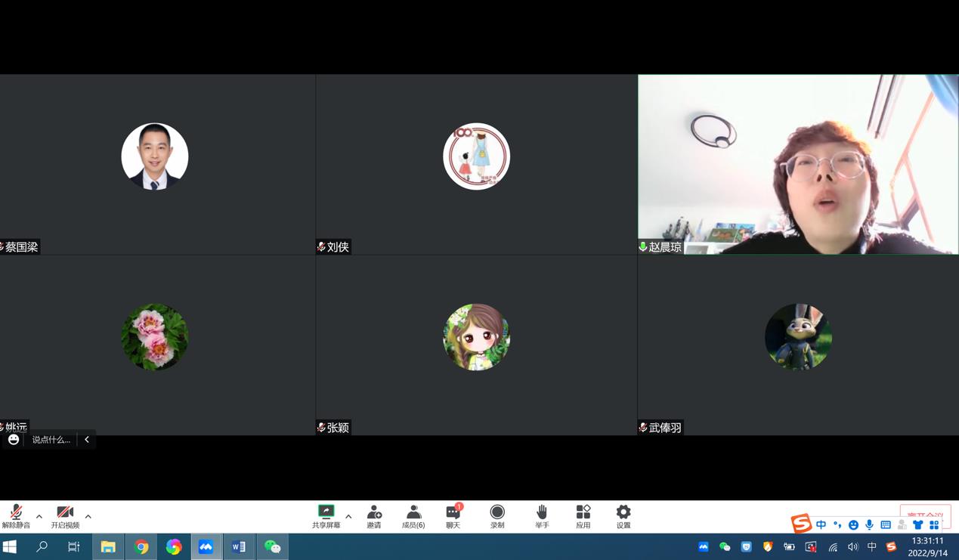The image size is (959, 560).
Task: Select 刘侠's avatar tile
Action: [477, 156]
